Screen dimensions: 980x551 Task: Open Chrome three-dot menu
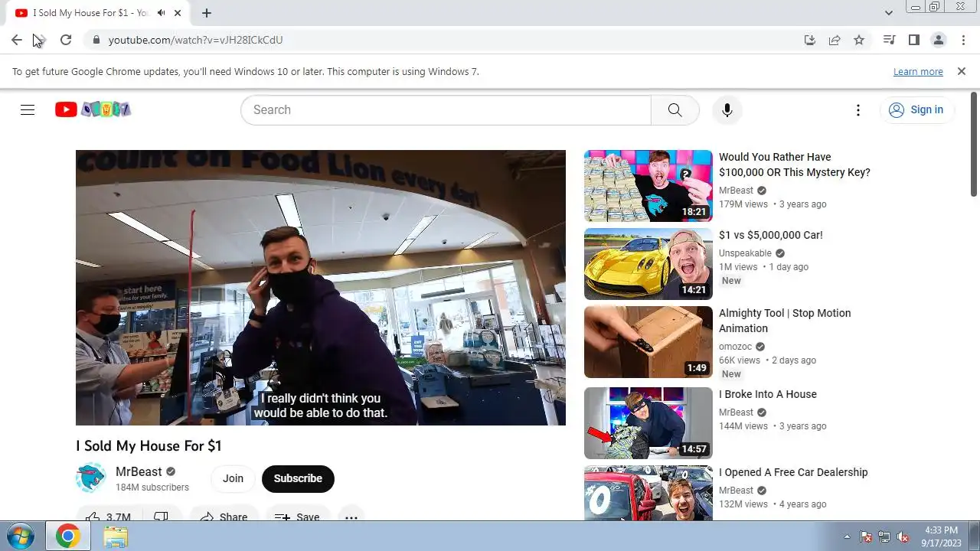962,40
